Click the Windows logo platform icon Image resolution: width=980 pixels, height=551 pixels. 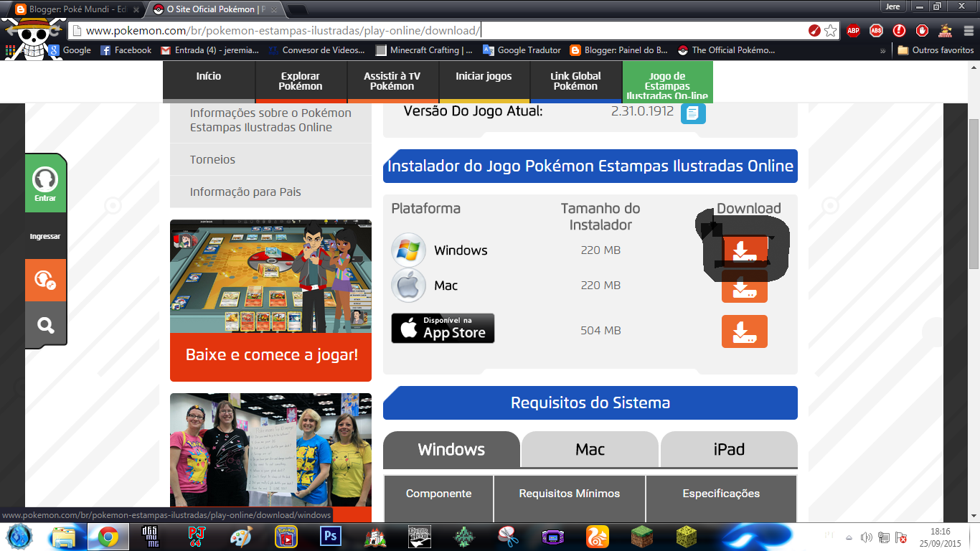click(408, 250)
